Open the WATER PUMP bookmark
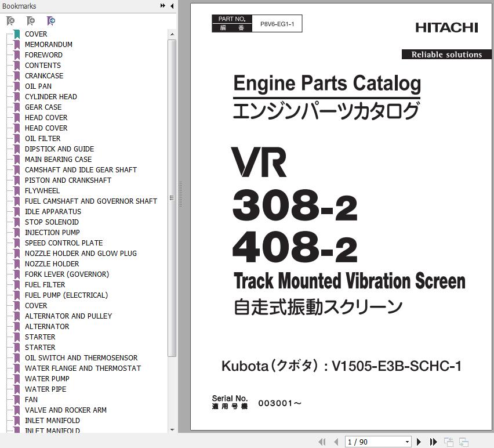 tap(47, 378)
